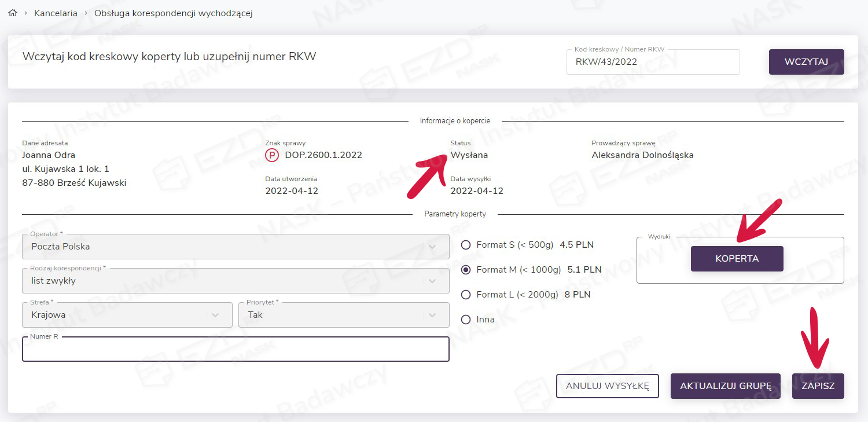Image resolution: width=868 pixels, height=422 pixels.
Task: Expand the Operator dropdown
Action: pyautogui.click(x=236, y=247)
